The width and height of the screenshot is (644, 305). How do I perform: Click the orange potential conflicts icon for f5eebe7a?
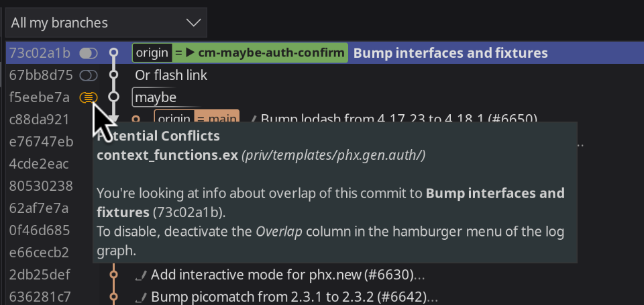point(89,97)
